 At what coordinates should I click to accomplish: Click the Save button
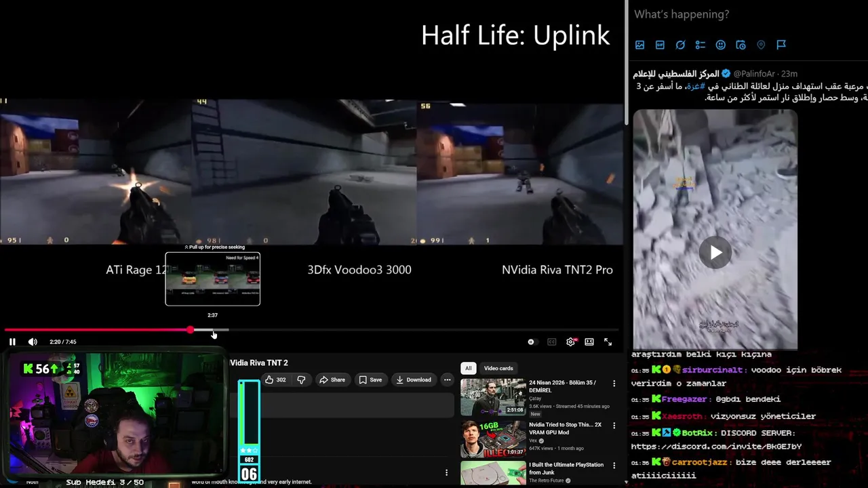tap(370, 380)
